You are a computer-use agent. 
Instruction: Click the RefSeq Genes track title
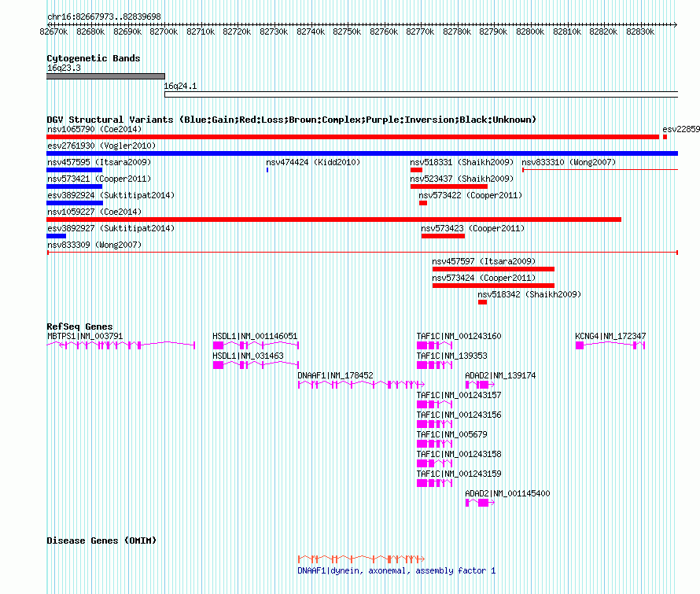pyautogui.click(x=80, y=327)
